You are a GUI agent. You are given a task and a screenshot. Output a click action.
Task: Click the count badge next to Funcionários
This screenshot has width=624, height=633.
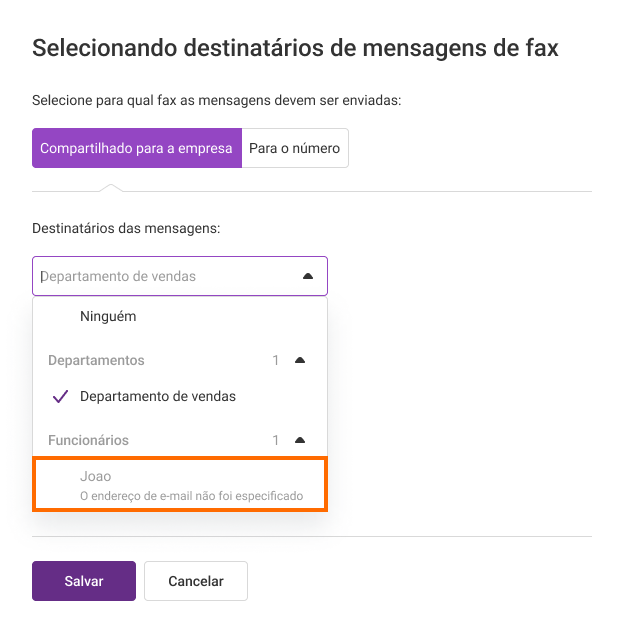(x=276, y=440)
